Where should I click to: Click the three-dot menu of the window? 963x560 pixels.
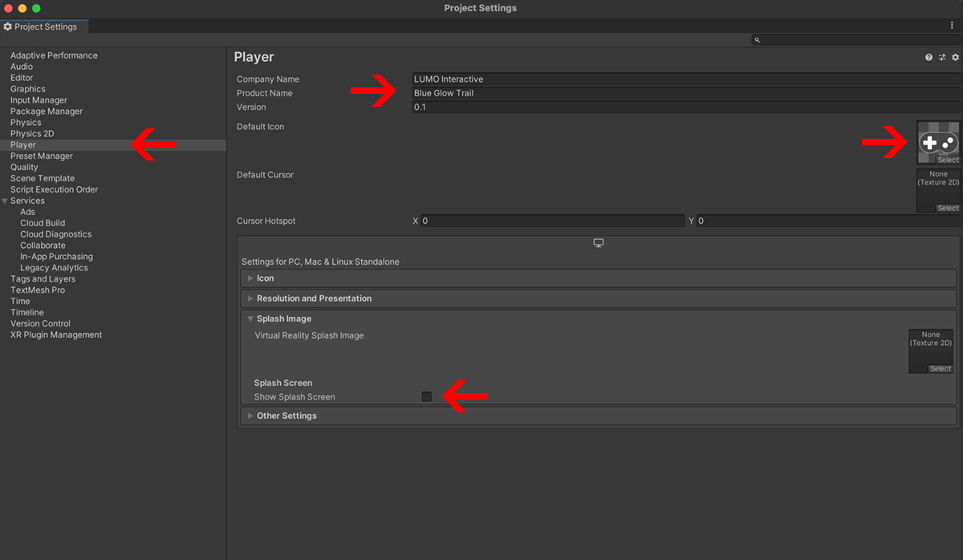click(952, 26)
